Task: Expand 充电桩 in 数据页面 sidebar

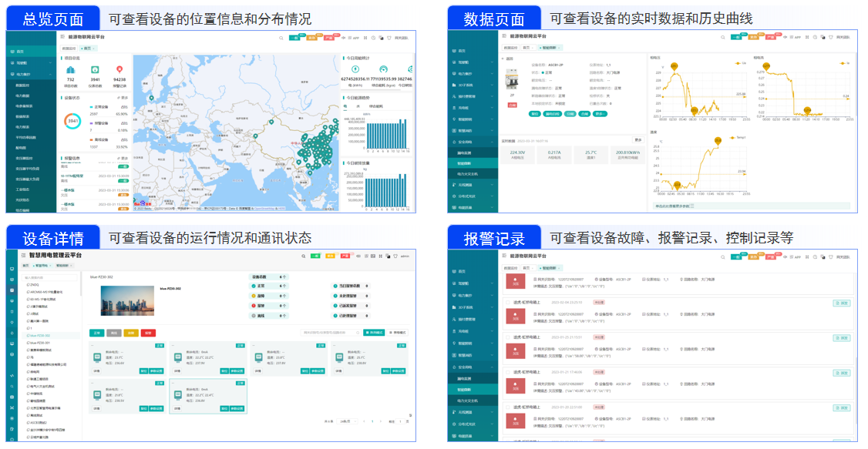Action: pyautogui.click(x=473, y=108)
